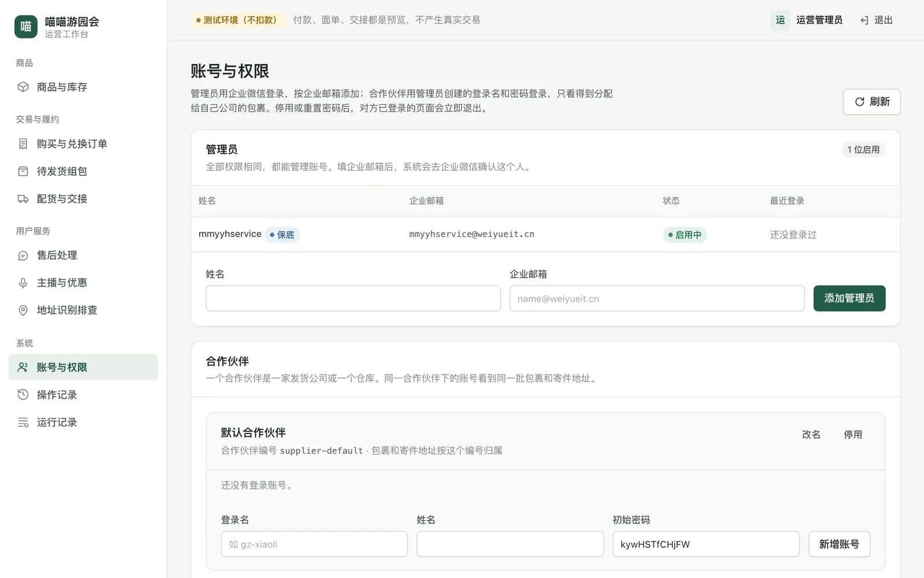Click the 初始密码 field containing kywHSTfCHjFW
Viewport: 924px width, 578px height.
pos(706,544)
